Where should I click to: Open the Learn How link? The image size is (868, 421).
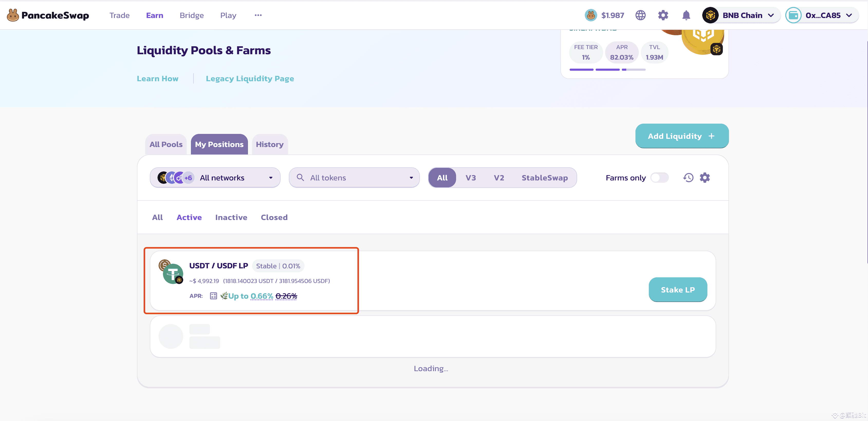tap(157, 79)
